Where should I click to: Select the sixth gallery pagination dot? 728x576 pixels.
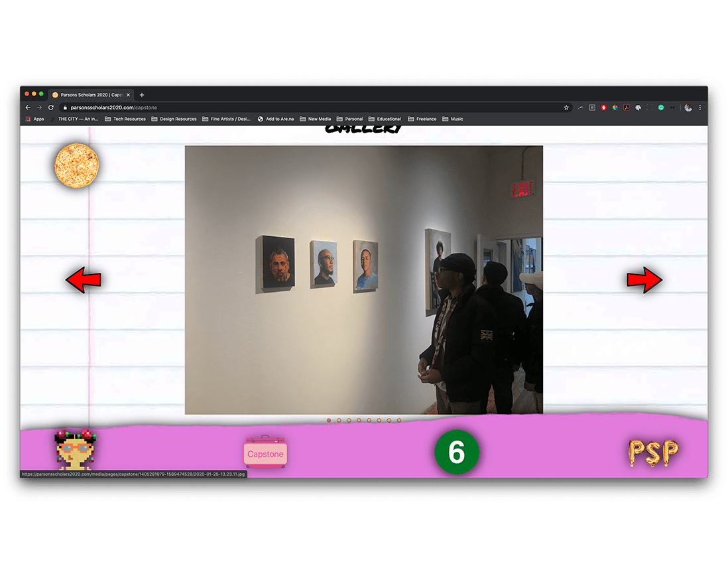click(379, 421)
